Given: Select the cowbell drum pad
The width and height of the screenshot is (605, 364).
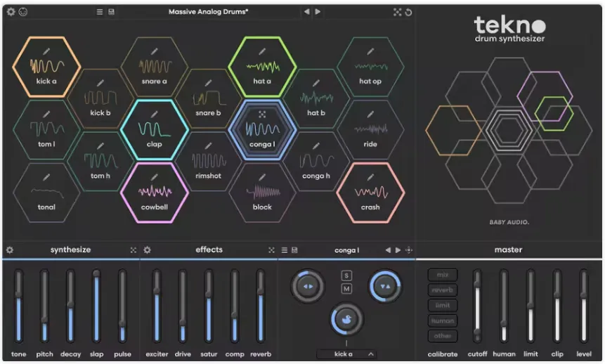Looking at the screenshot, I should pyautogui.click(x=155, y=193).
